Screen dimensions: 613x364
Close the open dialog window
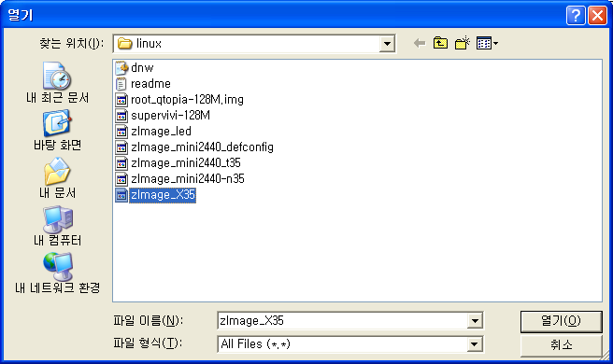tap(597, 15)
